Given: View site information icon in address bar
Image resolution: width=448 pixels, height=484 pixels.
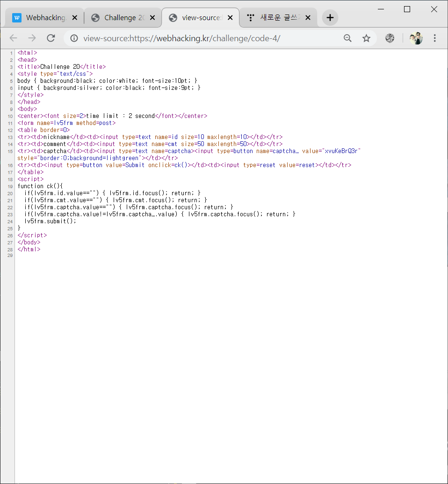Looking at the screenshot, I should click(x=74, y=38).
